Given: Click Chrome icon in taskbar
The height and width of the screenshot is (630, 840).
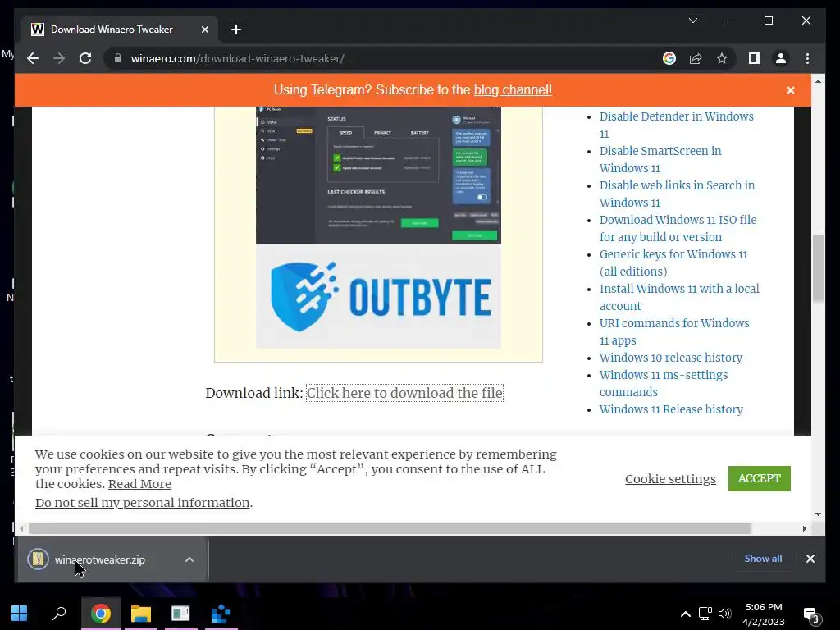Looking at the screenshot, I should pos(100,614).
